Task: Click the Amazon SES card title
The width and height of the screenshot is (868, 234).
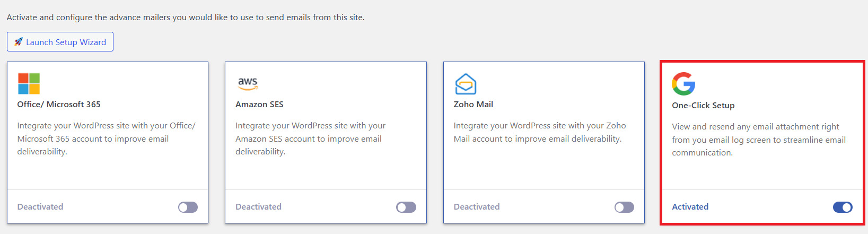Action: click(259, 105)
